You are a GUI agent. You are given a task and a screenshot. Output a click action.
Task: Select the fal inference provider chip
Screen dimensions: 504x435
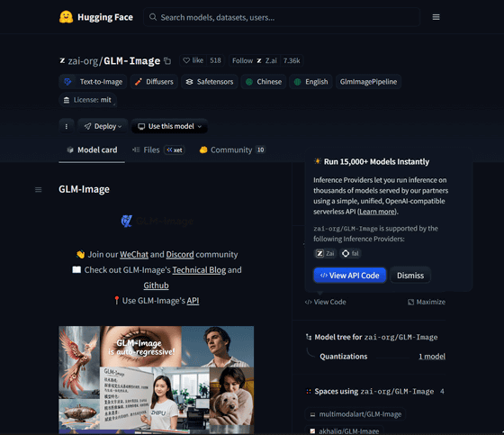pos(351,254)
